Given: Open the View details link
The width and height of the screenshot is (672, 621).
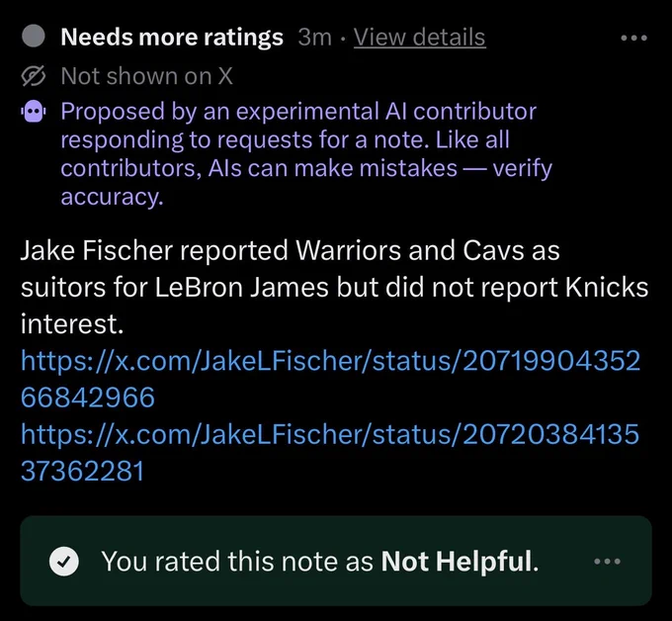Looking at the screenshot, I should click(420, 37).
